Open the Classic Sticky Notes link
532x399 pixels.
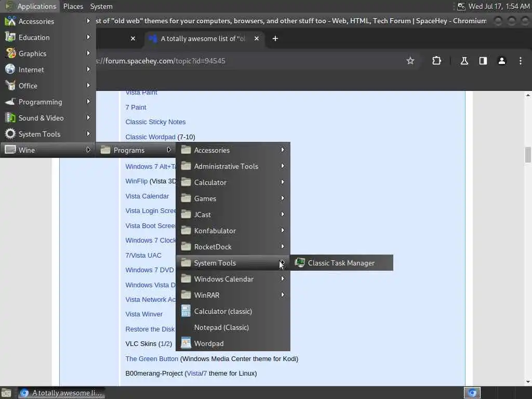tap(155, 122)
